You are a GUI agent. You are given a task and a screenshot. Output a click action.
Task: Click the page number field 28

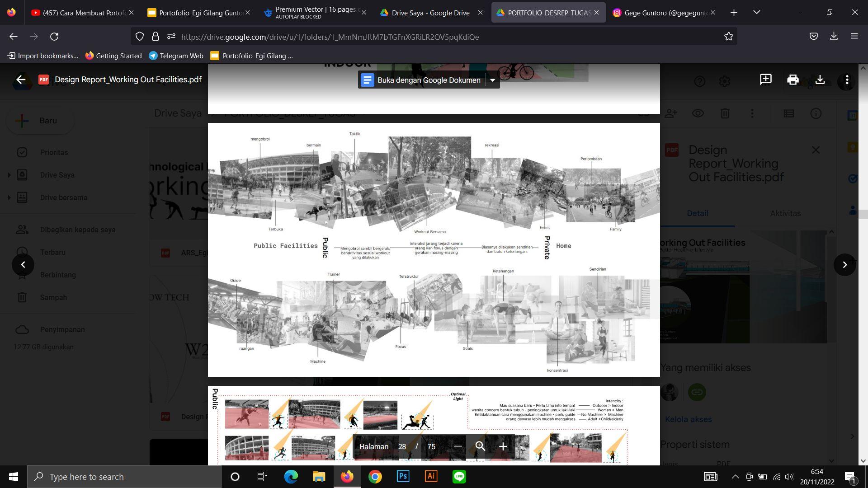[x=402, y=446]
